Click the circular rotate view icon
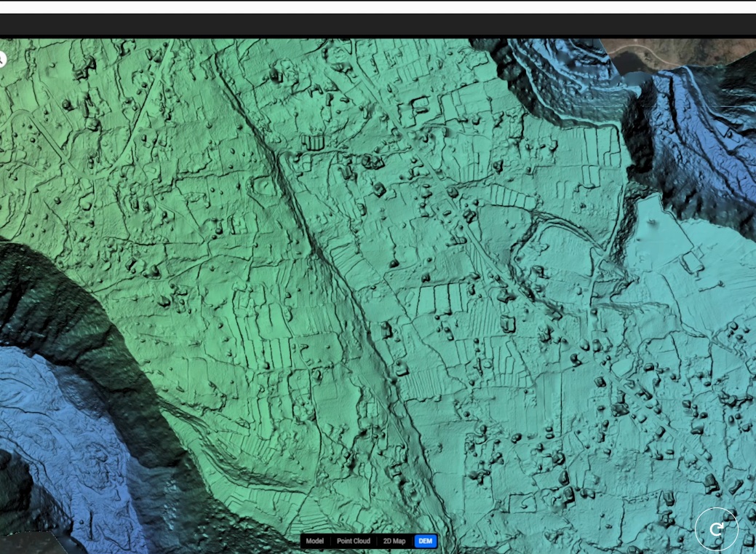 [x=716, y=529]
